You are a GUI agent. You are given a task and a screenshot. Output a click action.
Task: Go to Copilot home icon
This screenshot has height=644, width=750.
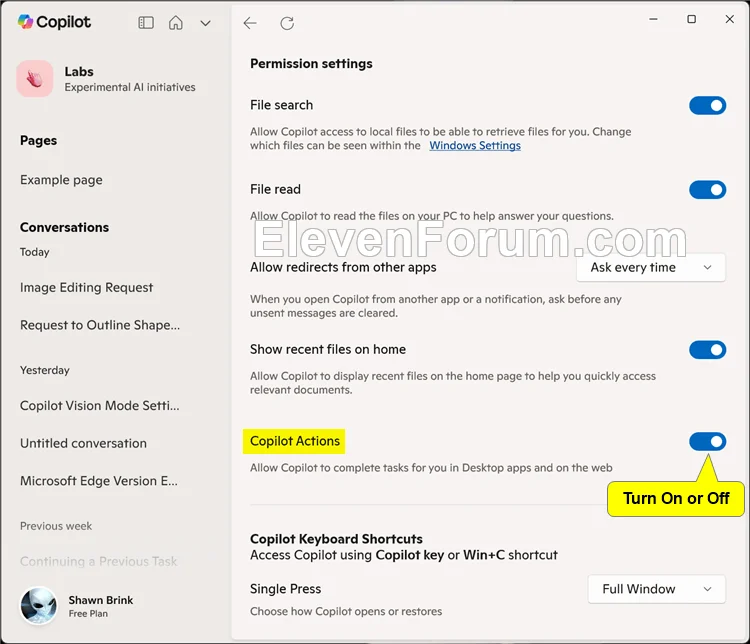point(176,22)
